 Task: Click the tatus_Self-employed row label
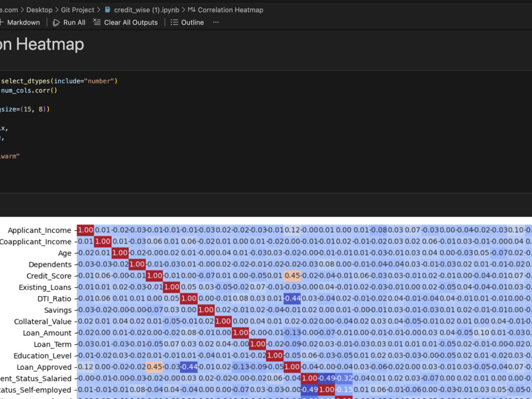(x=36, y=390)
